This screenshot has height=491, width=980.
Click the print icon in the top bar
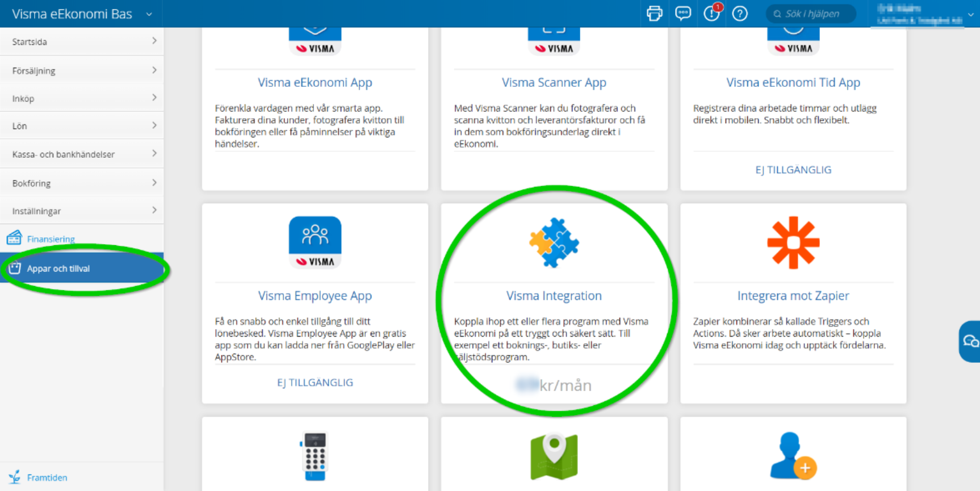pos(654,14)
